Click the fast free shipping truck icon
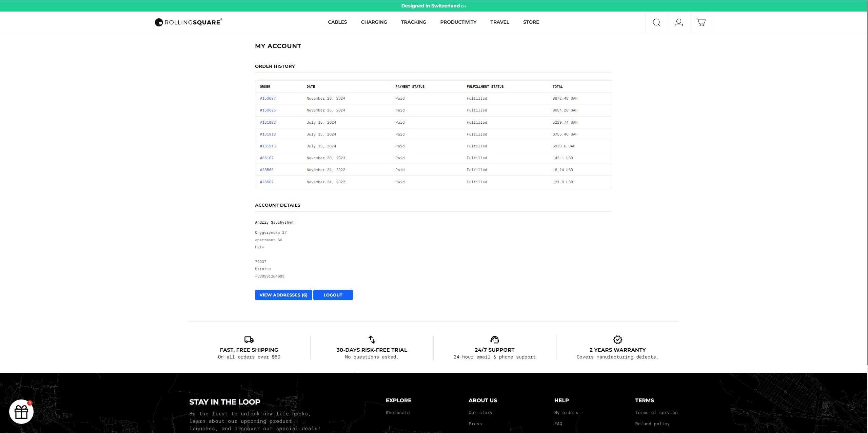 249,339
